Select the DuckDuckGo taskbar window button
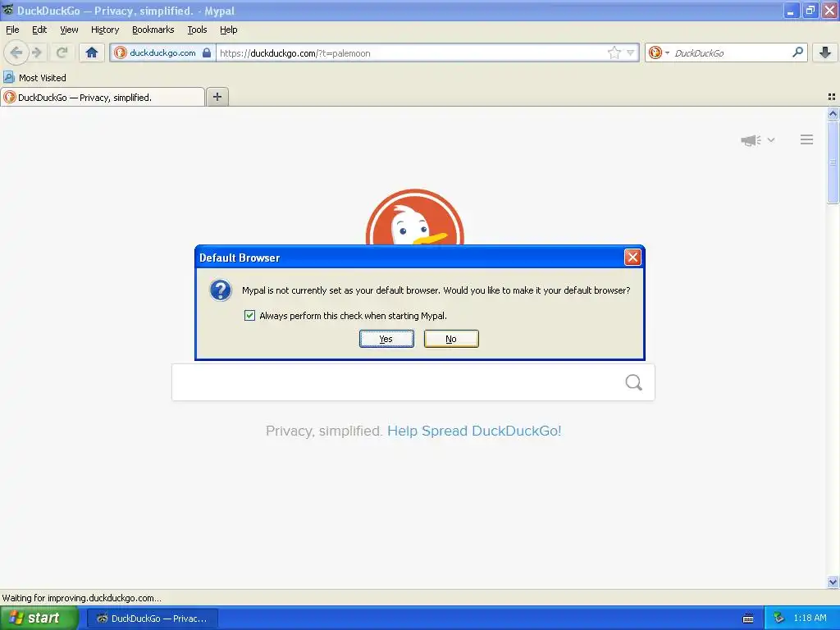 tap(152, 619)
